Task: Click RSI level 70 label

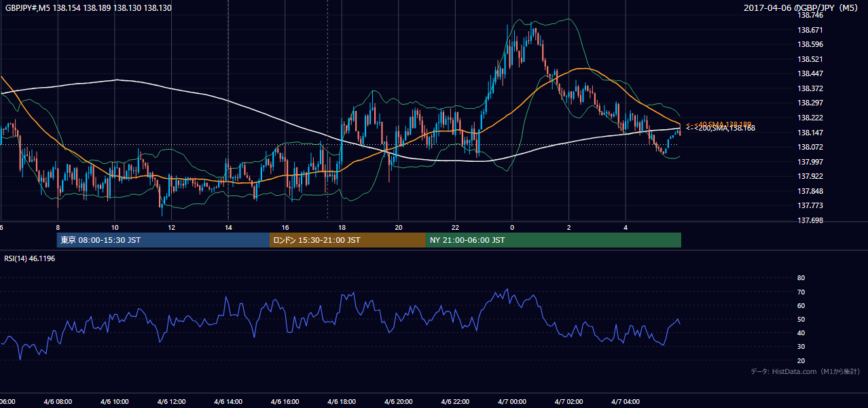Action: coord(801,292)
